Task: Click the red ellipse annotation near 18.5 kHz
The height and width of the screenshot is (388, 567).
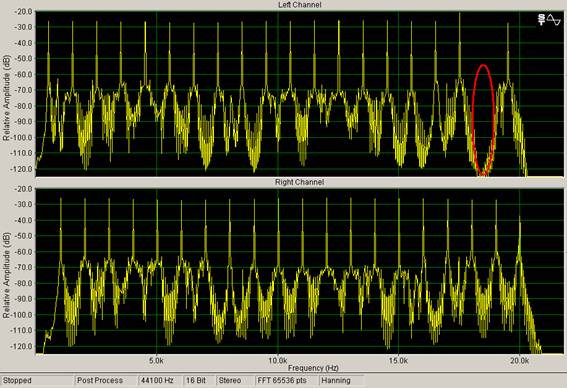Action: point(483,120)
